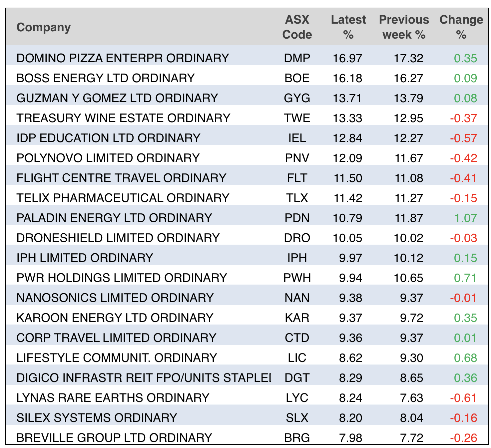Screen dimensions: 491x448
Task: Click the Previous week % header
Action: (x=404, y=27)
